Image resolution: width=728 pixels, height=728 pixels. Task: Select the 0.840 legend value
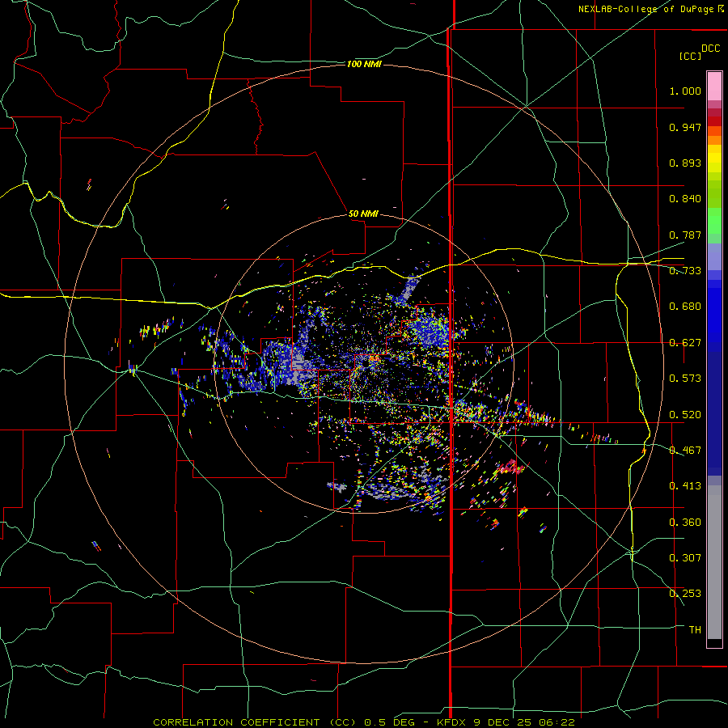pyautogui.click(x=685, y=199)
